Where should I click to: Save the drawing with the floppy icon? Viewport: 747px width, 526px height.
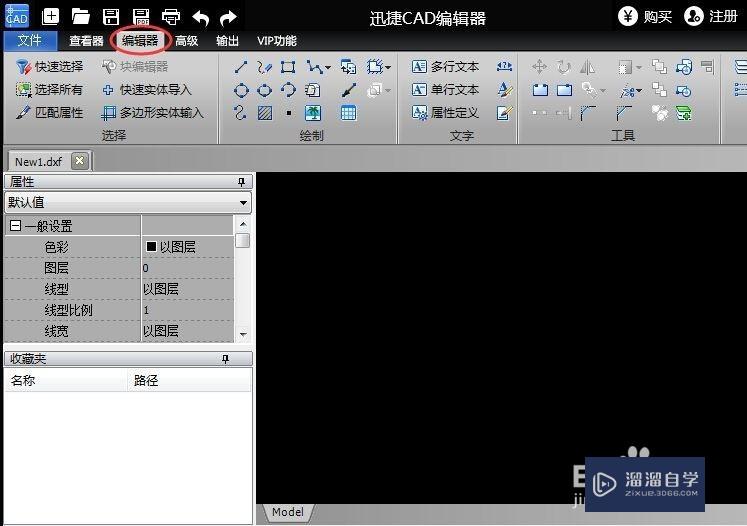coord(111,17)
